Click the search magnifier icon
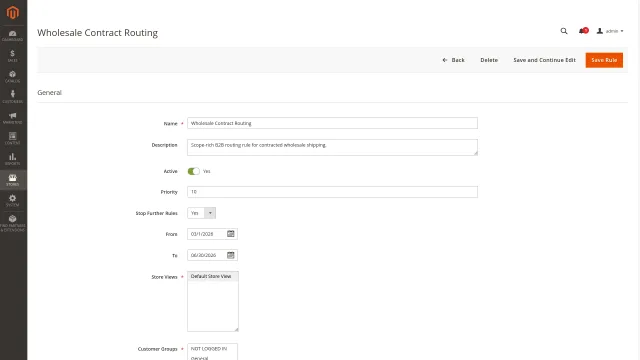 (564, 31)
